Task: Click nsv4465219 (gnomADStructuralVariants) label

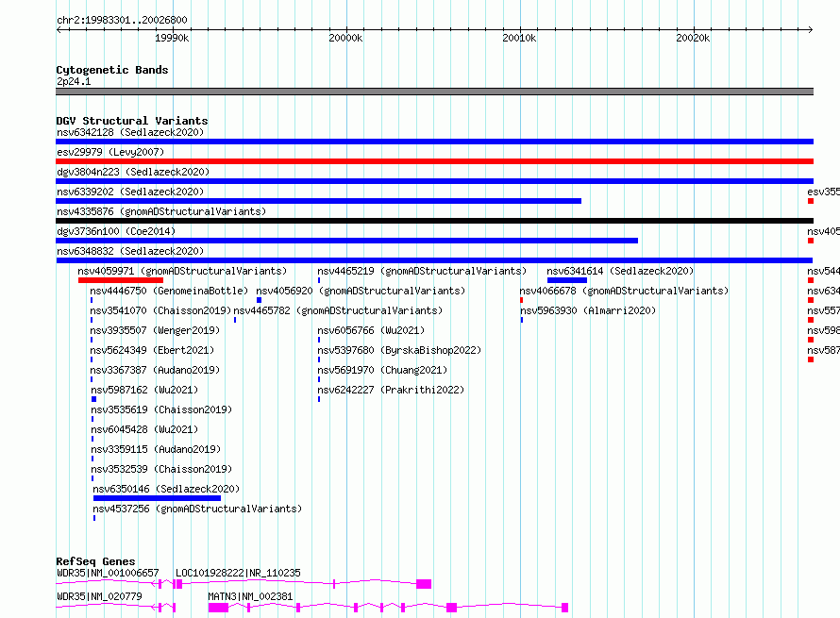Action: pyautogui.click(x=422, y=271)
